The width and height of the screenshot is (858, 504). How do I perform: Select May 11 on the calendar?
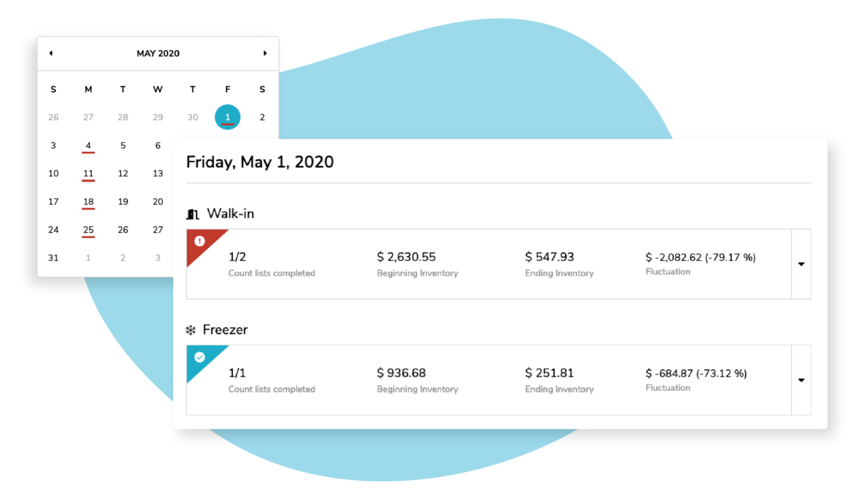pos(88,173)
